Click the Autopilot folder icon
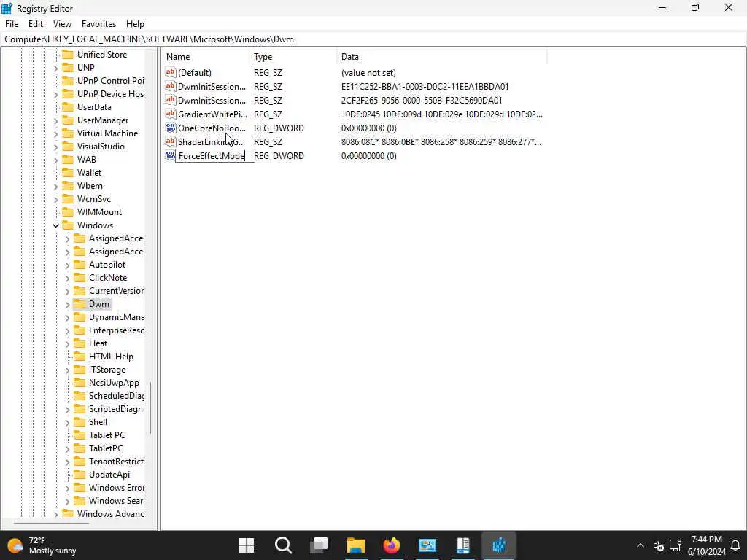747x560 pixels. (80, 264)
